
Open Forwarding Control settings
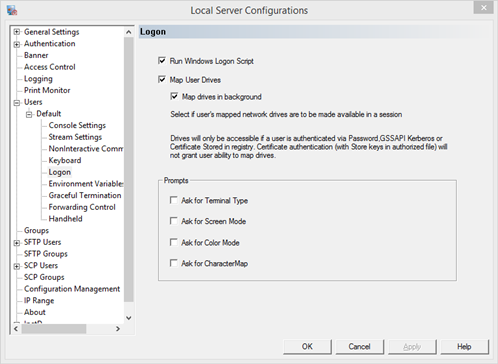pos(82,207)
